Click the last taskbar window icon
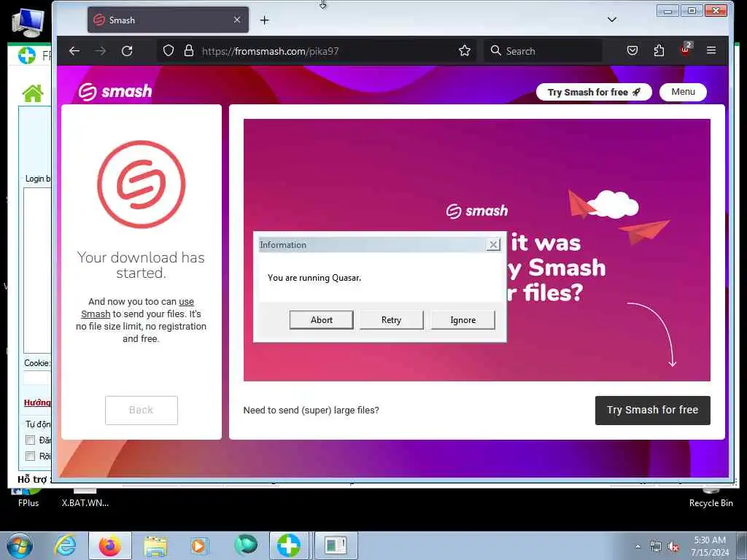Viewport: 747px width, 560px height. coord(336,545)
